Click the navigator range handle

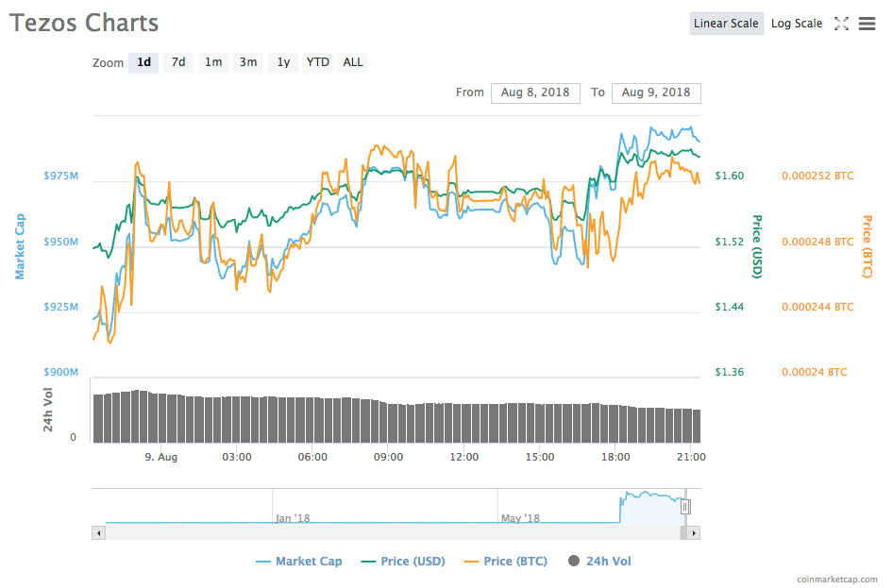[686, 507]
